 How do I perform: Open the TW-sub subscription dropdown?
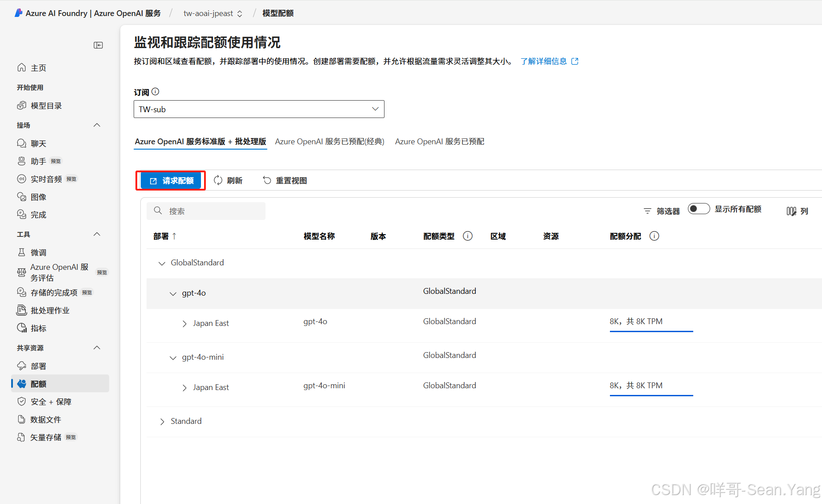[259, 109]
